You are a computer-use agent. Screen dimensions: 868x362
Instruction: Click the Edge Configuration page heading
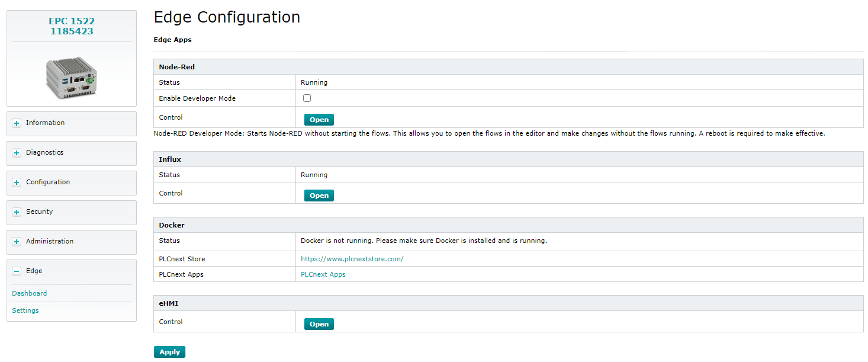coord(227,17)
